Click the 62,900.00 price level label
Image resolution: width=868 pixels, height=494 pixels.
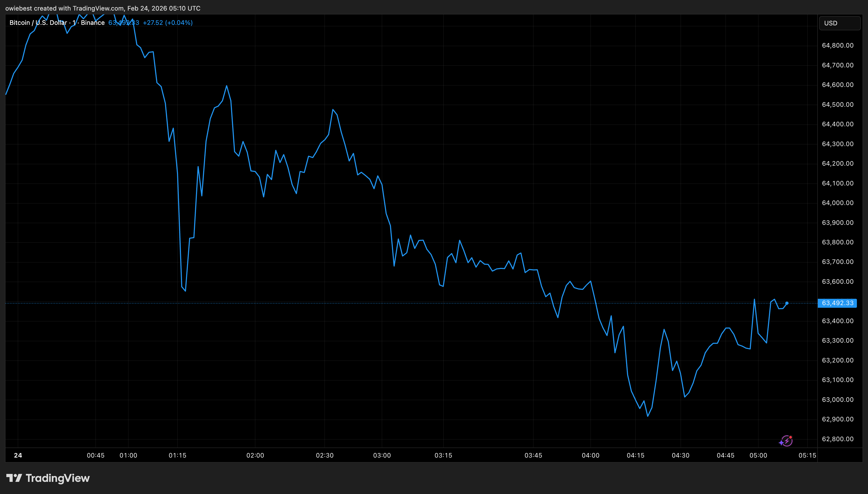(838, 419)
